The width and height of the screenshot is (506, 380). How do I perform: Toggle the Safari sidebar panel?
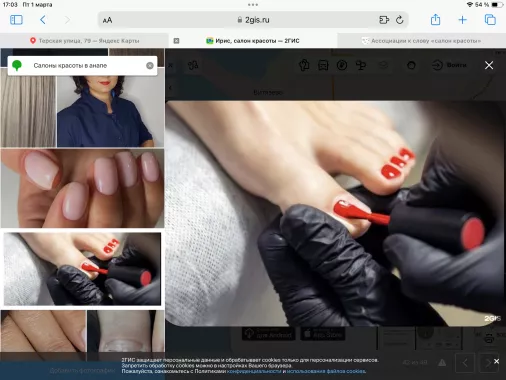(x=16, y=20)
